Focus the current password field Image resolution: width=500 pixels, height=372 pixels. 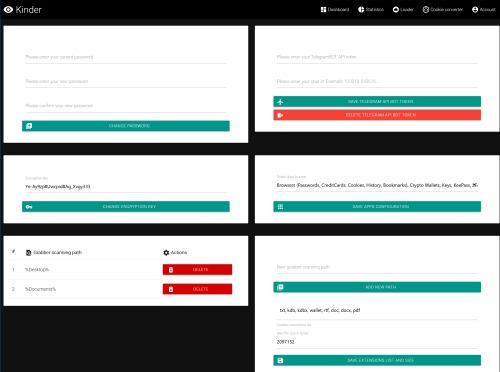click(126, 57)
